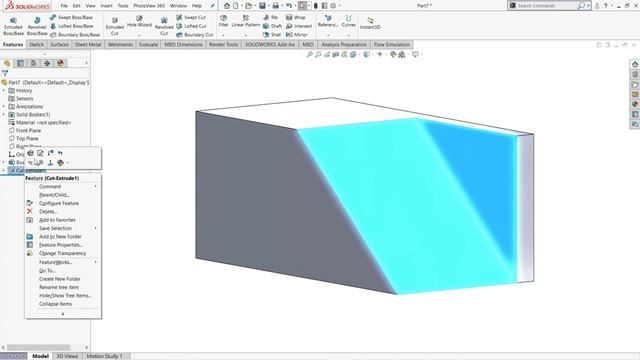Click the filter funnel in the feature tree

tap(5, 73)
